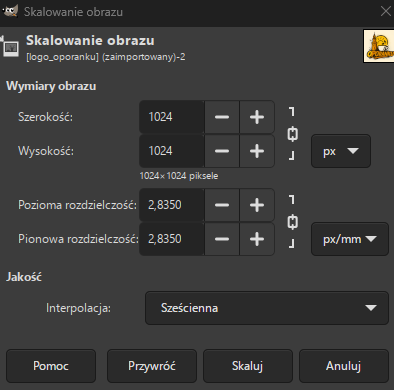394x390 pixels.
Task: Click the Skaluj button
Action: pos(248,366)
